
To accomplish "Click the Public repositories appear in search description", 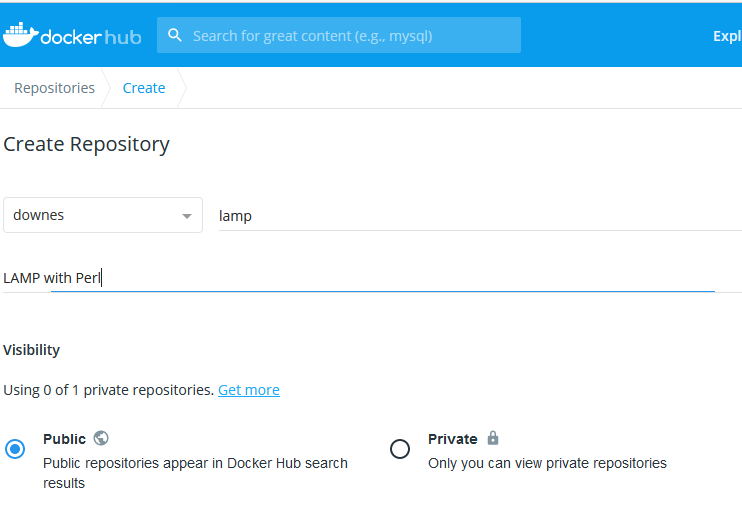I will (195, 473).
